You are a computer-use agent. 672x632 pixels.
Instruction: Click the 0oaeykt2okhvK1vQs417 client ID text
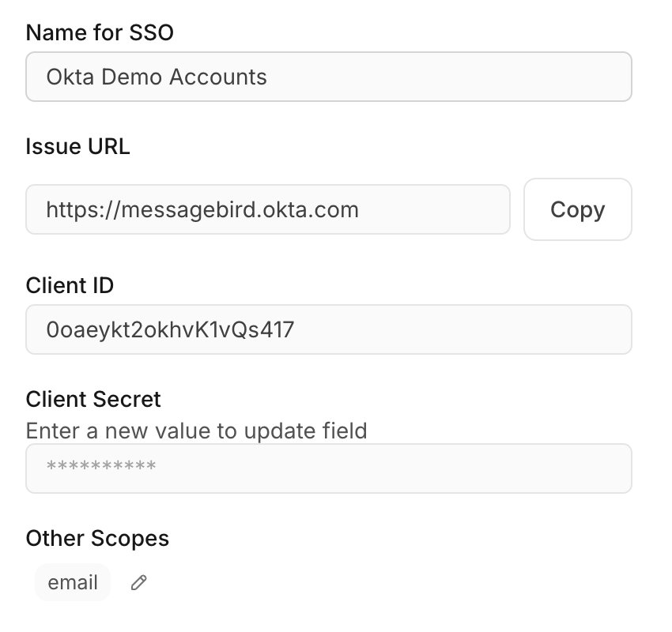pyautogui.click(x=170, y=329)
